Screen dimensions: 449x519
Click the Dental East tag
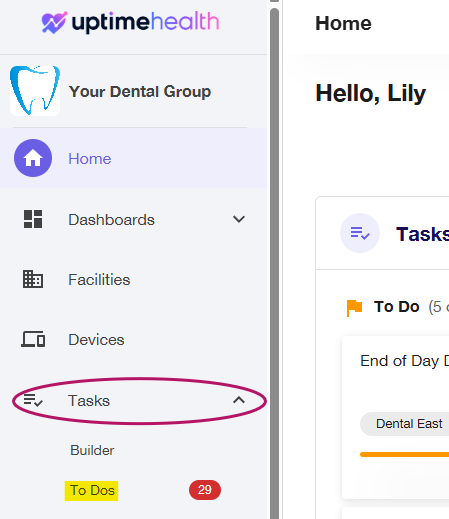(404, 424)
